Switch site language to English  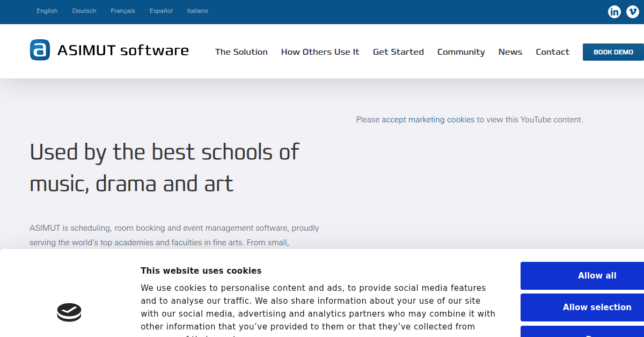click(47, 11)
